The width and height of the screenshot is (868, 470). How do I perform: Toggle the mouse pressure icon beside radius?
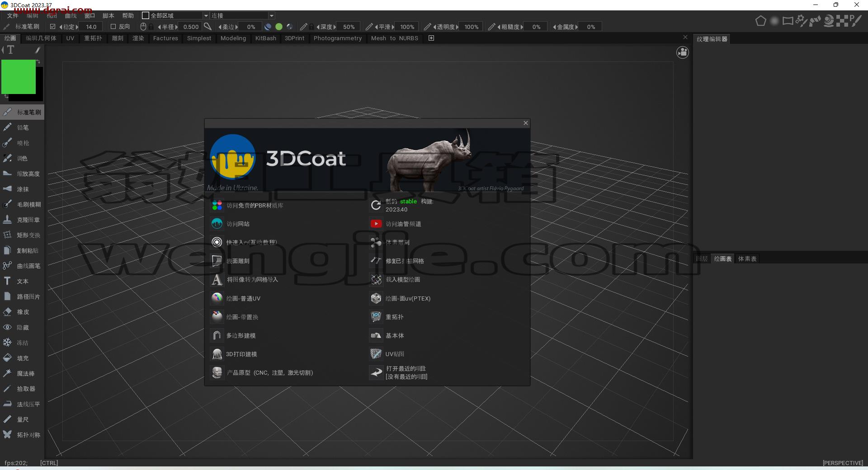143,27
